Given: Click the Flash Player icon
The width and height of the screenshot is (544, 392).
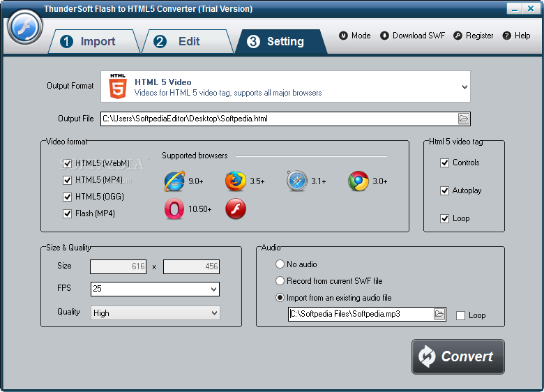Looking at the screenshot, I should [236, 209].
